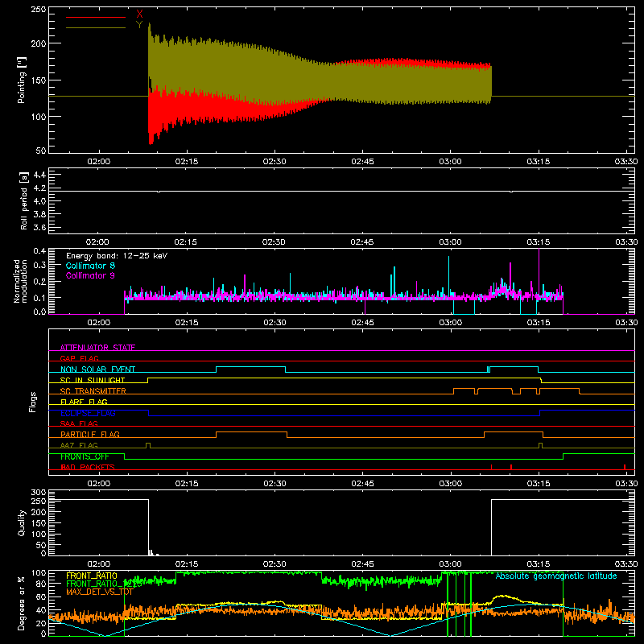Click the orange MAX_DET_VS_TOT legend label
The width and height of the screenshot is (644, 644).
point(100,592)
